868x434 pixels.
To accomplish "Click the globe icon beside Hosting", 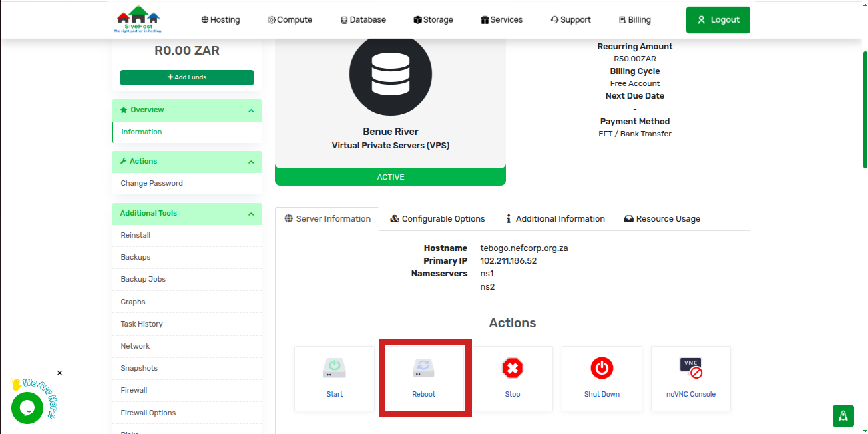I will pyautogui.click(x=205, y=20).
